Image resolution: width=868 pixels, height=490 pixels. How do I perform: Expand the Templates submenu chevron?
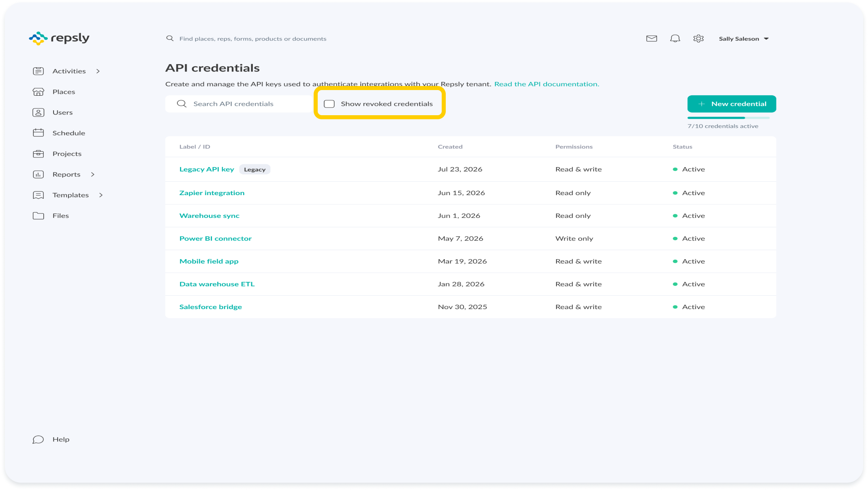pos(101,195)
